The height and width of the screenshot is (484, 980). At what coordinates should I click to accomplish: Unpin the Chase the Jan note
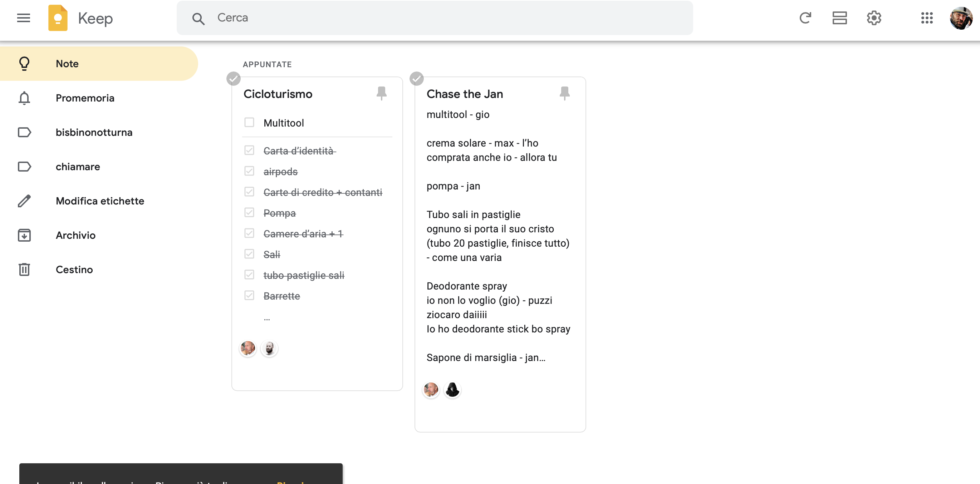click(564, 93)
